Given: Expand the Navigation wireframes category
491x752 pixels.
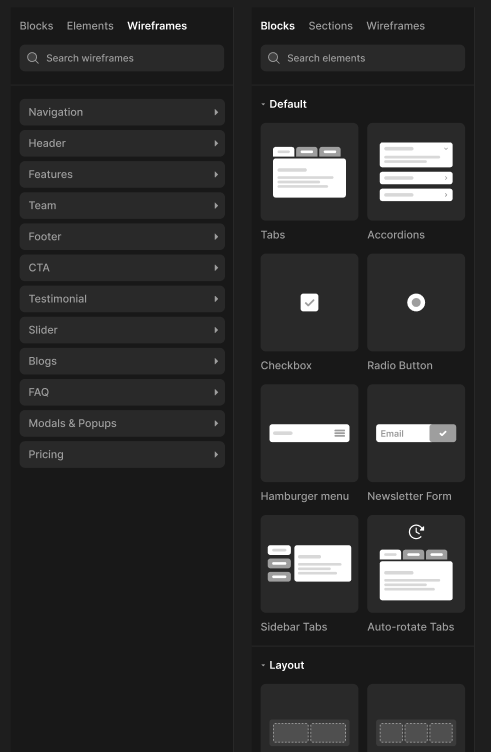Looking at the screenshot, I should [122, 112].
